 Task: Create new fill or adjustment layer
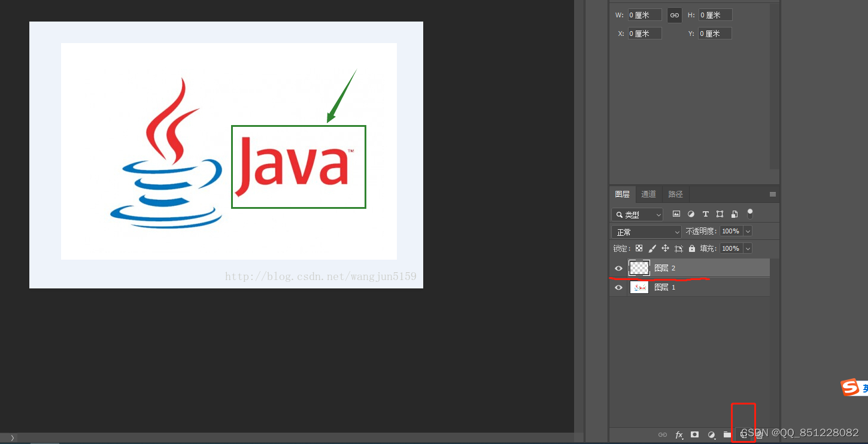[711, 435]
